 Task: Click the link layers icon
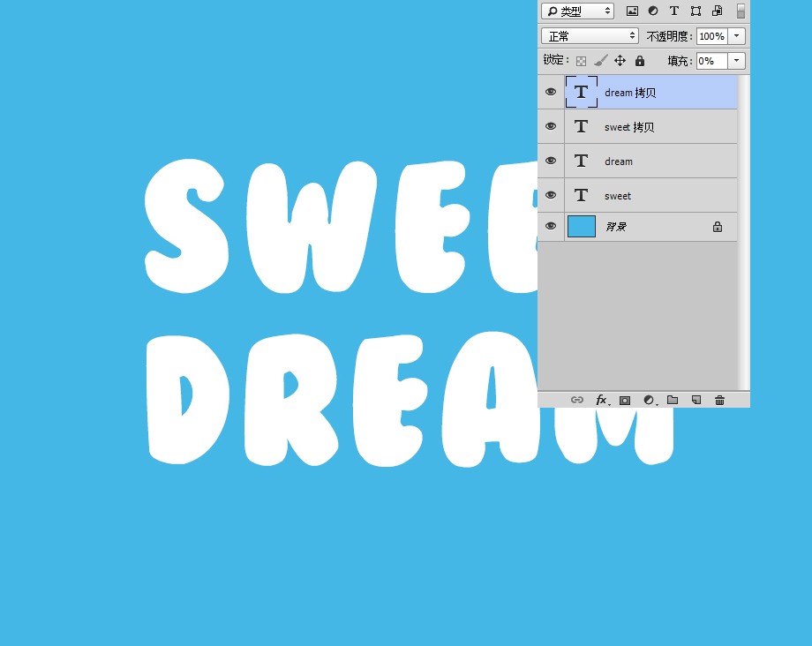coord(577,400)
